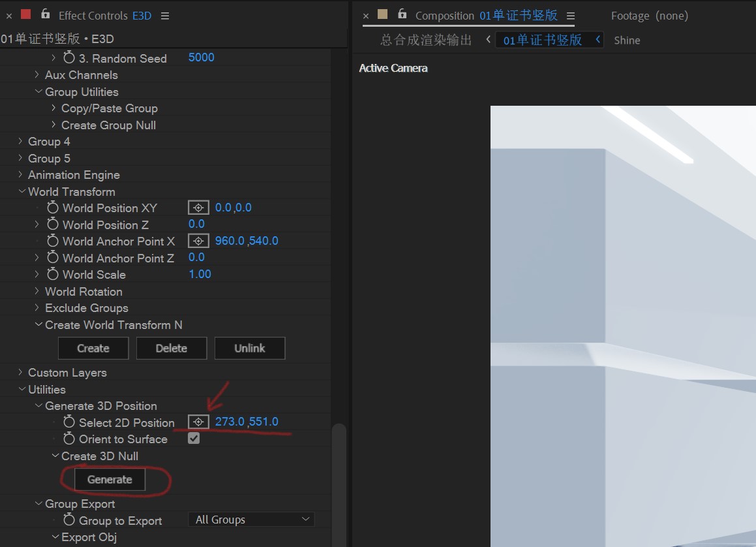Select Shine composition breadcrumb tab
756x547 pixels.
tap(627, 40)
